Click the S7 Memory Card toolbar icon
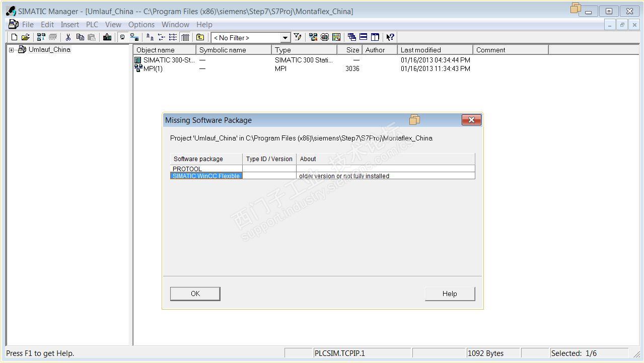The width and height of the screenshot is (644, 363). (53, 37)
